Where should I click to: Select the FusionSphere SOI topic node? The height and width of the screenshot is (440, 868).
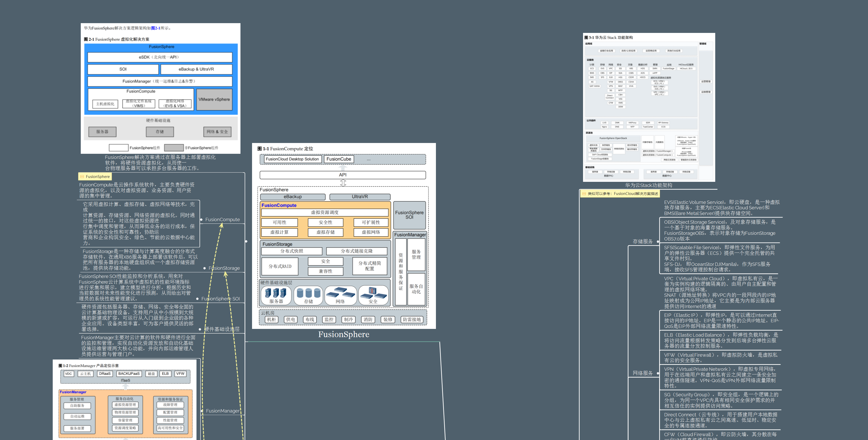click(221, 299)
